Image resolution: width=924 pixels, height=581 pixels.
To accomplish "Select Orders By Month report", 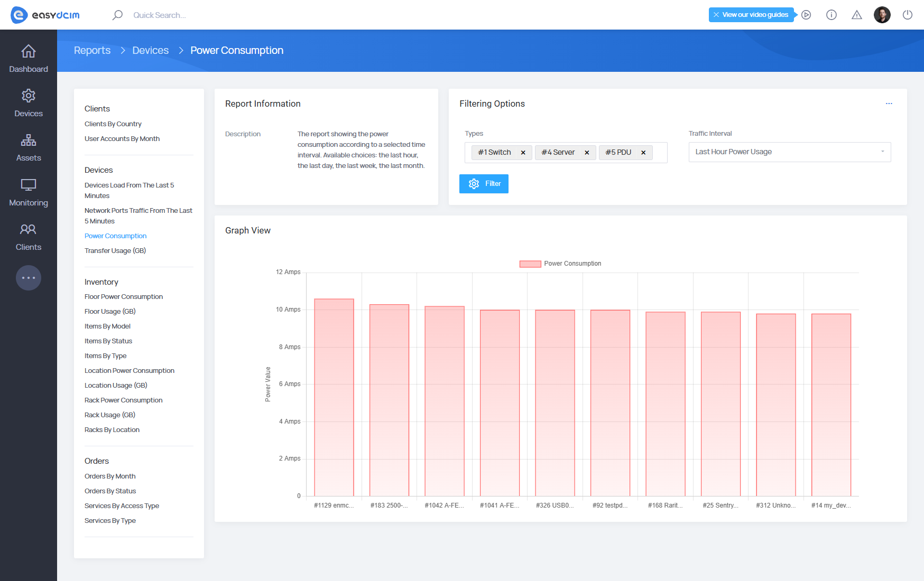I will pos(110,476).
